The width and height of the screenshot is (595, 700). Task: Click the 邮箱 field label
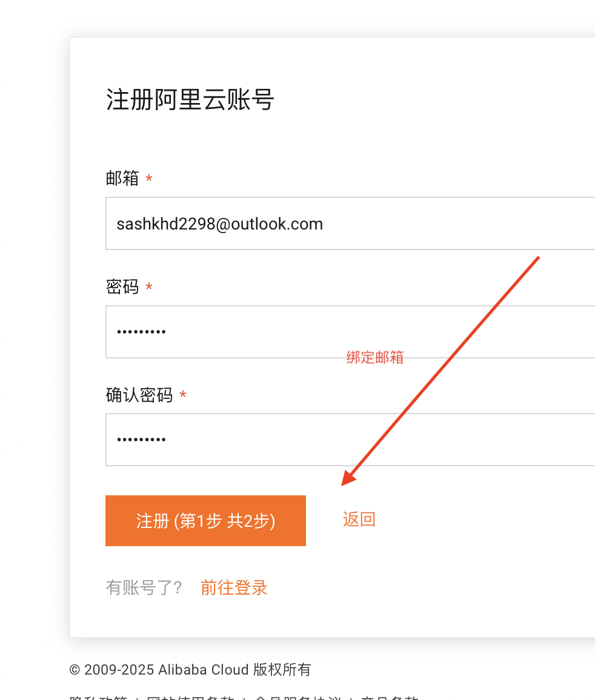(122, 179)
